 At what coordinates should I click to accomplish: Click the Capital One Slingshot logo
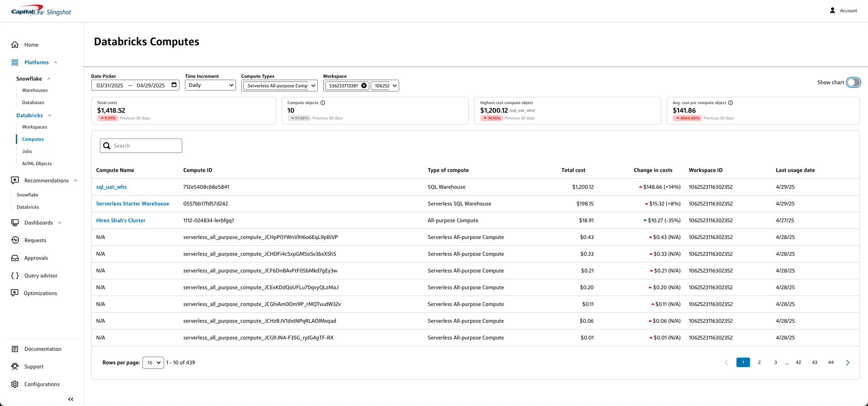tap(41, 10)
